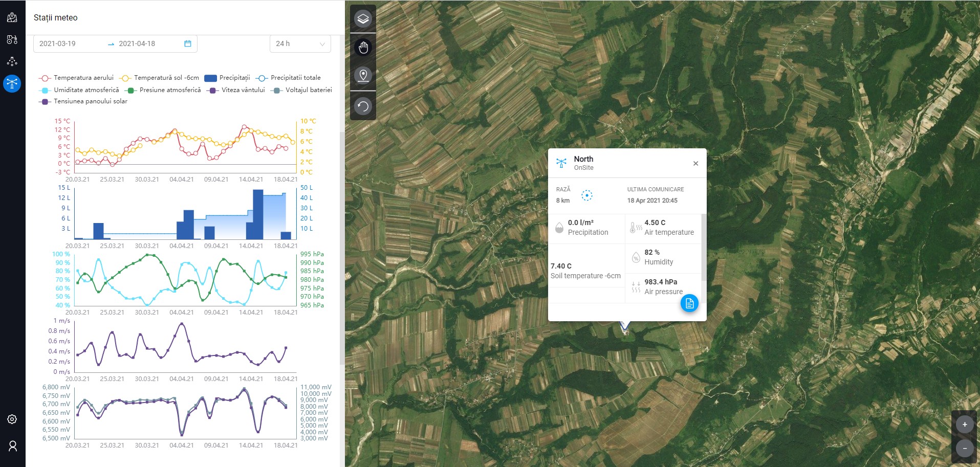The image size is (980, 467).
Task: Toggle Umiditate atmosferică legend series
Action: pos(79,90)
